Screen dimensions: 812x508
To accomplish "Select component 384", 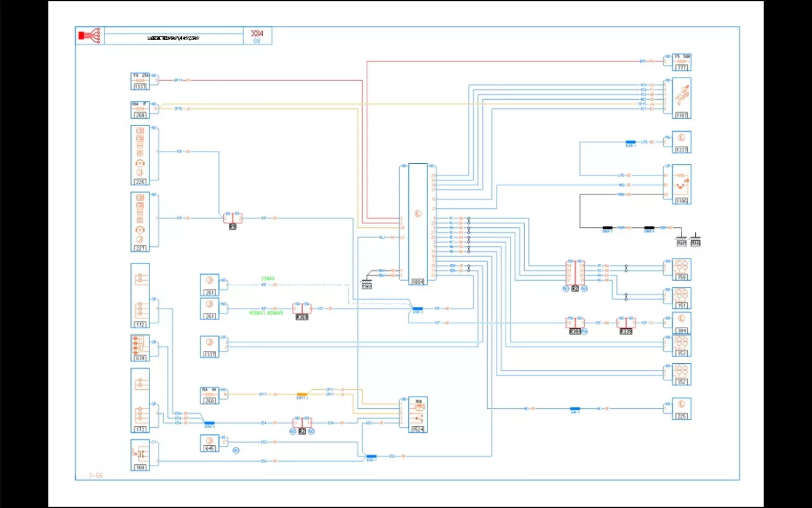I will click(682, 323).
